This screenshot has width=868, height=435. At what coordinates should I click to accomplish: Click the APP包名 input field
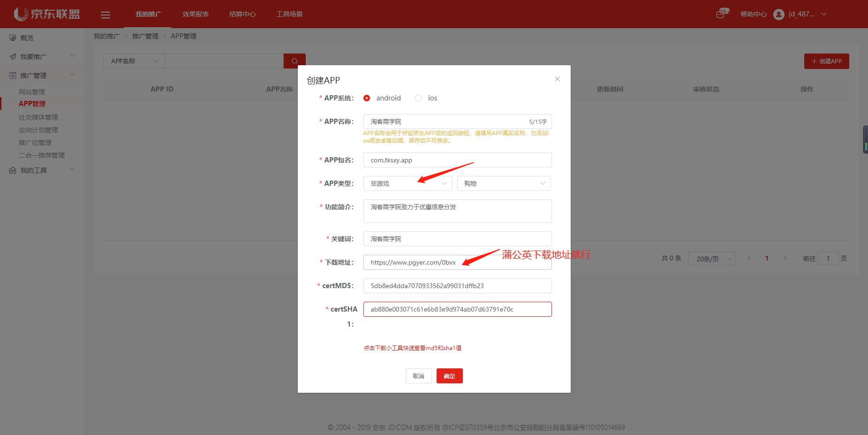point(457,160)
